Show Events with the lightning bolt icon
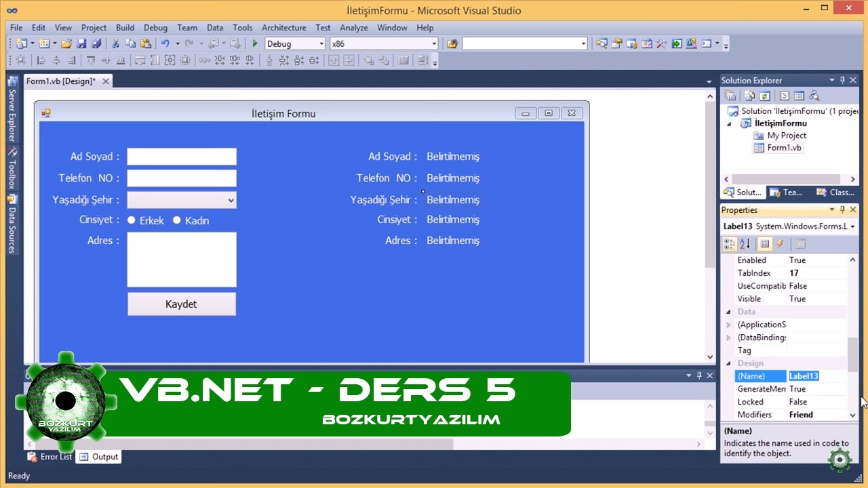 click(x=780, y=244)
